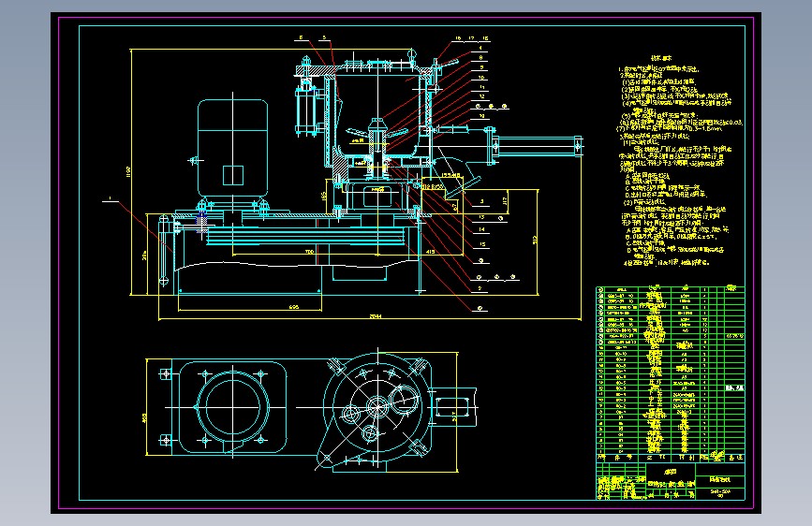Pick part callout number 14
The image size is (812, 526).
[x=482, y=229]
